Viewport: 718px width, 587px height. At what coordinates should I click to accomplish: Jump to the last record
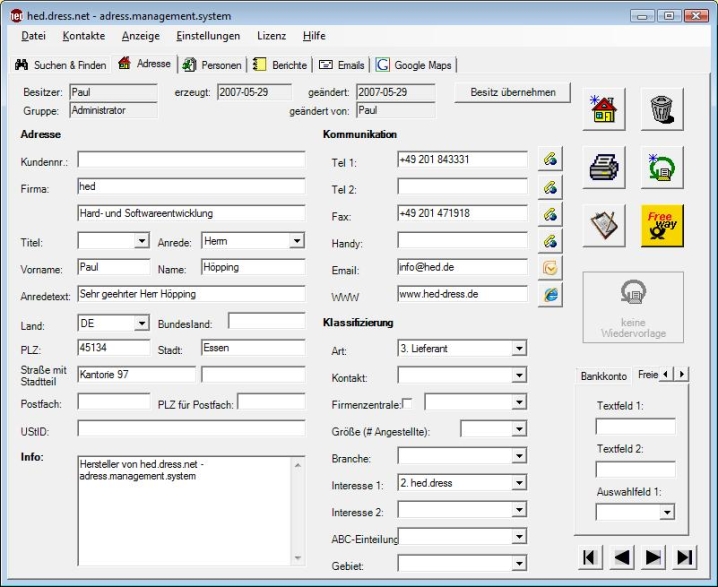[x=686, y=557]
